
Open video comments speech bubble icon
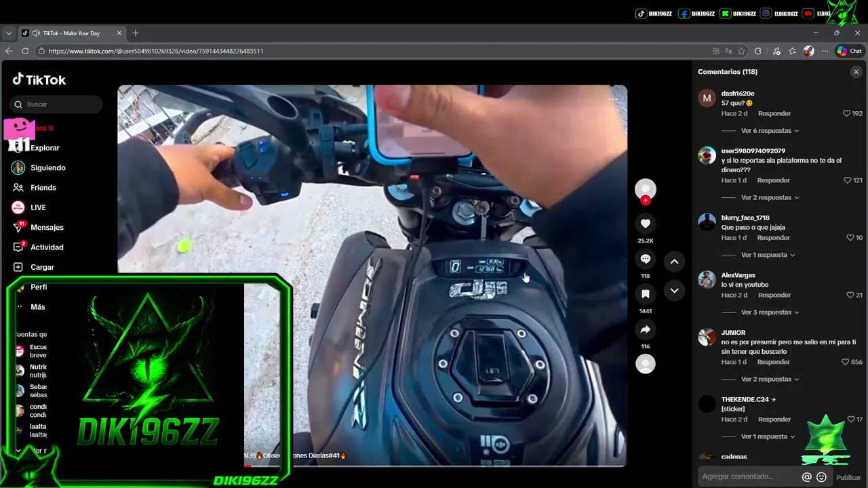point(646,259)
